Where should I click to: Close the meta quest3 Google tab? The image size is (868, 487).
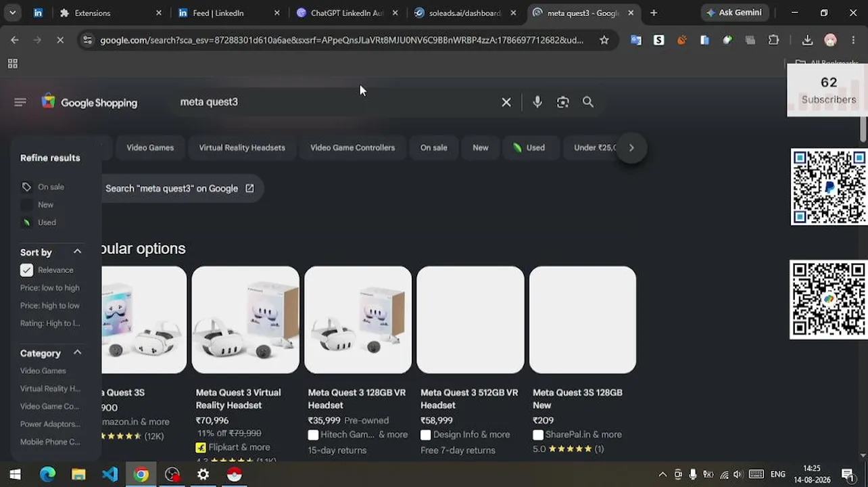tap(631, 13)
